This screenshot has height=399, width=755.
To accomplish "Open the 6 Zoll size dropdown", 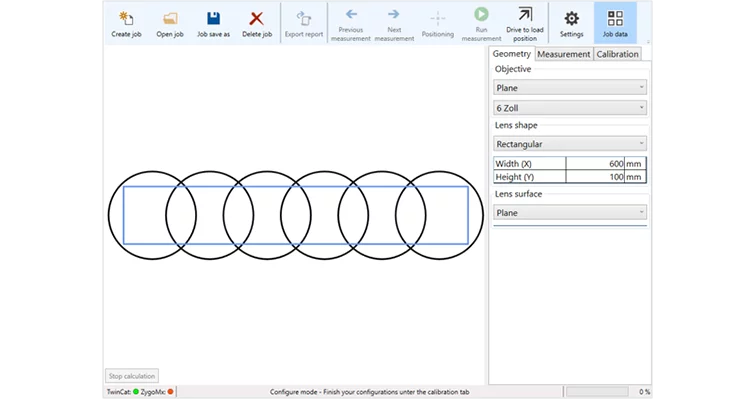I will pos(570,108).
